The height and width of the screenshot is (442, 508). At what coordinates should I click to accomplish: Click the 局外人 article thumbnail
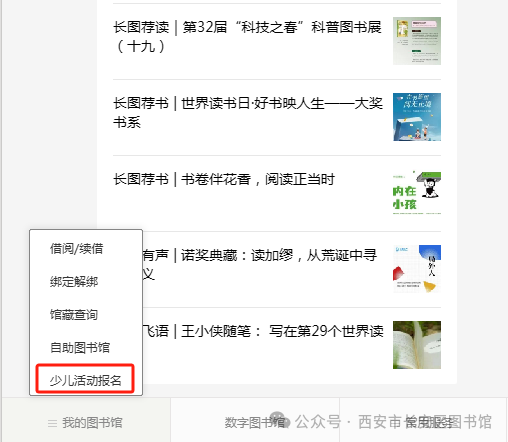(x=417, y=269)
